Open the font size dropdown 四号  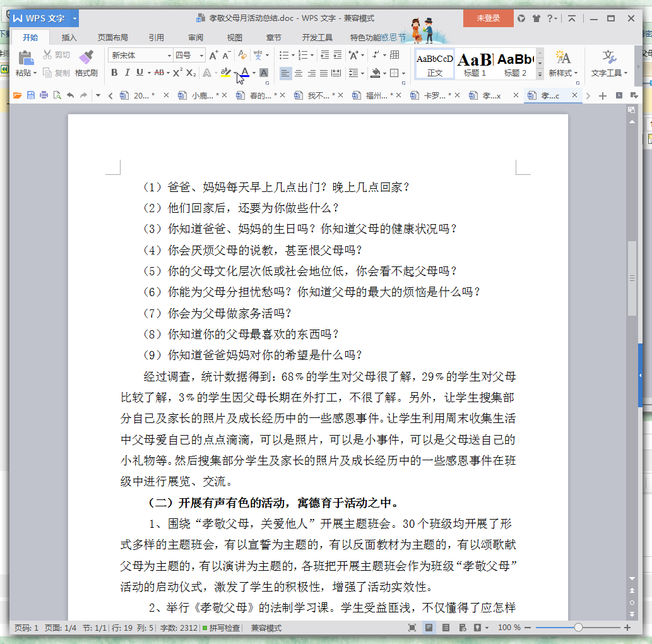(202, 56)
